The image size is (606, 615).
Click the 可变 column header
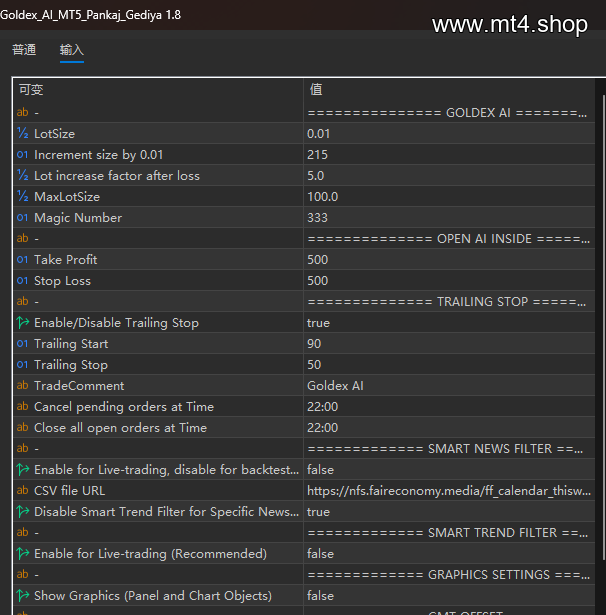point(31,90)
